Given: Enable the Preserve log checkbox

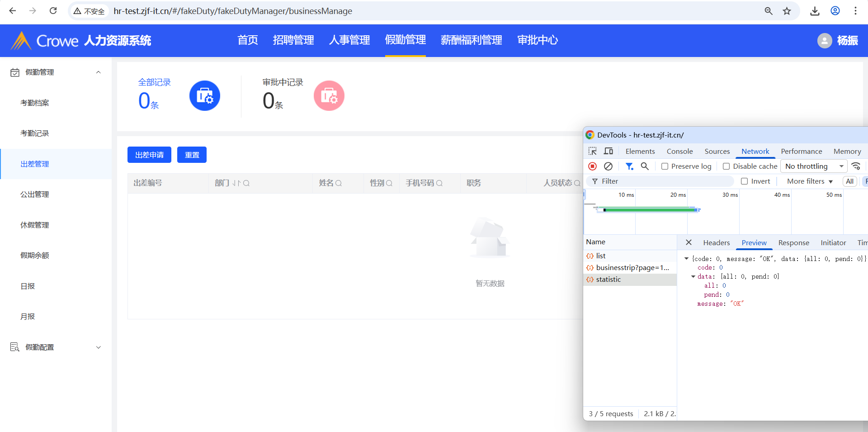Looking at the screenshot, I should [665, 166].
